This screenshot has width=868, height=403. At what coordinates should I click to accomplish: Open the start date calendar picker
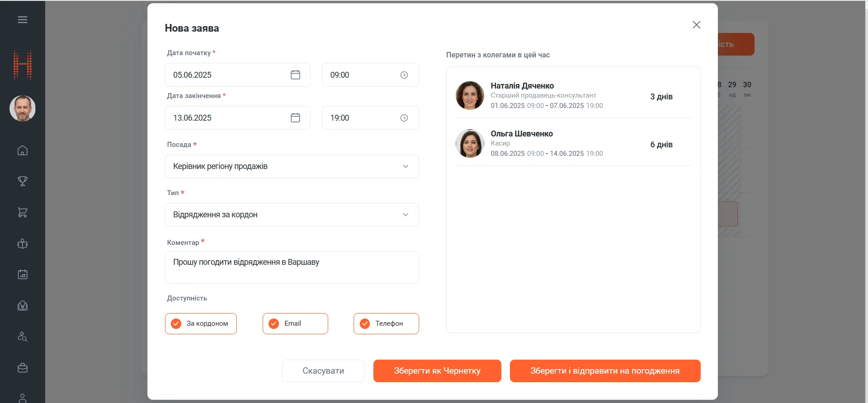(x=295, y=75)
